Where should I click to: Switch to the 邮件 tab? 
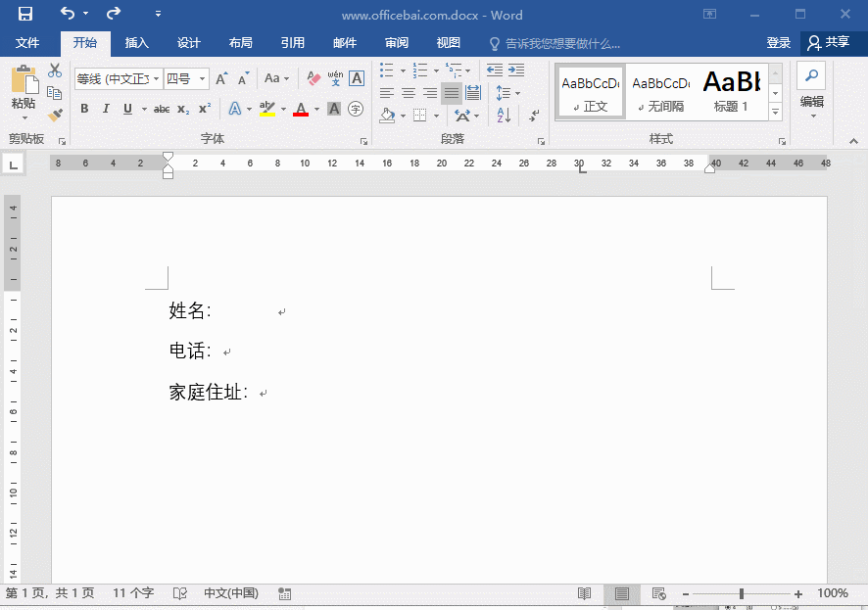344,42
